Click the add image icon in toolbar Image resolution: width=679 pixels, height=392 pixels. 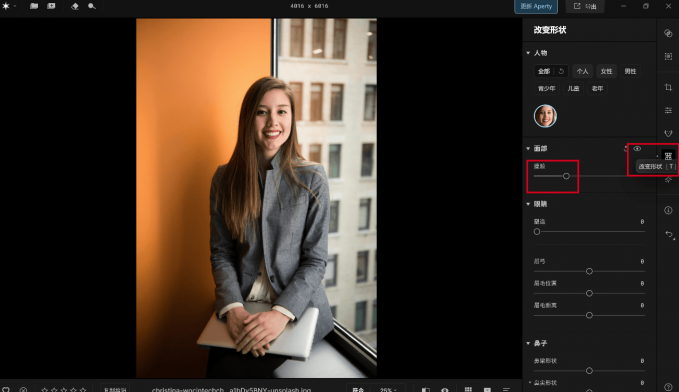pyautogui.click(x=51, y=6)
